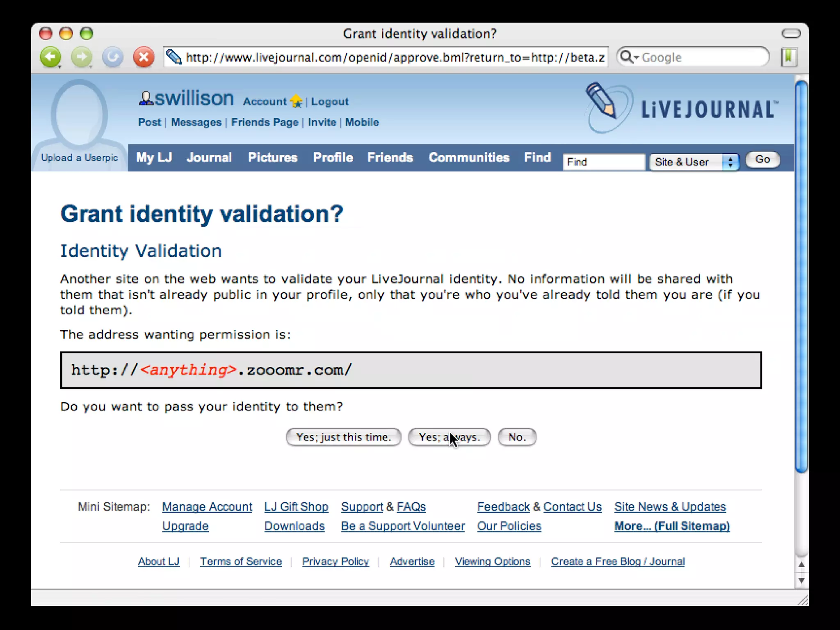Click Yes; always button
Image resolution: width=840 pixels, height=630 pixels.
pyautogui.click(x=450, y=437)
